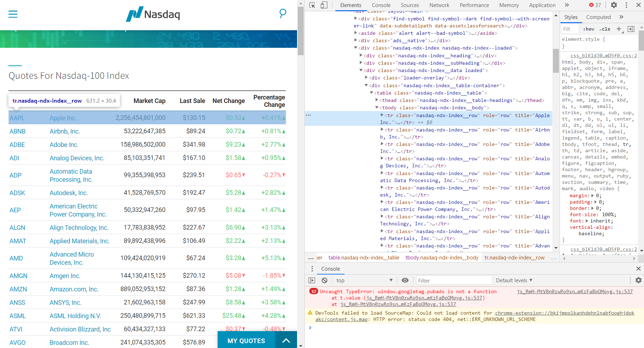
Task: Switch to the Computed styles tab
Action: (598, 17)
